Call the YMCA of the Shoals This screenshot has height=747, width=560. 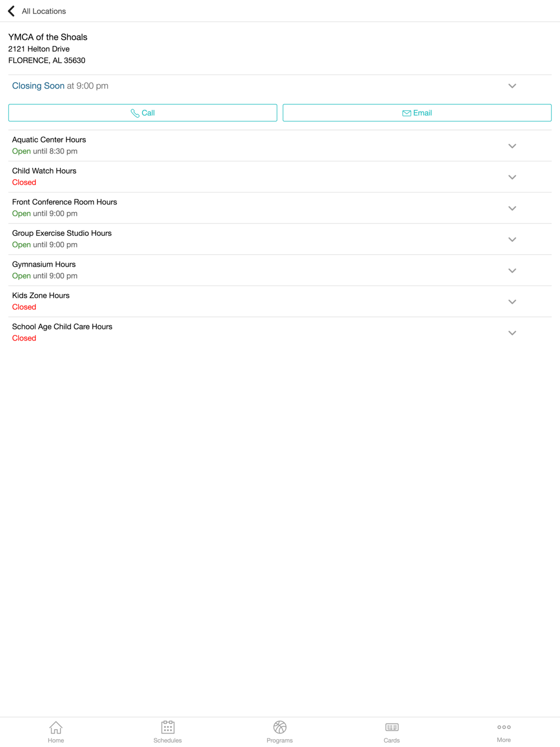143,113
